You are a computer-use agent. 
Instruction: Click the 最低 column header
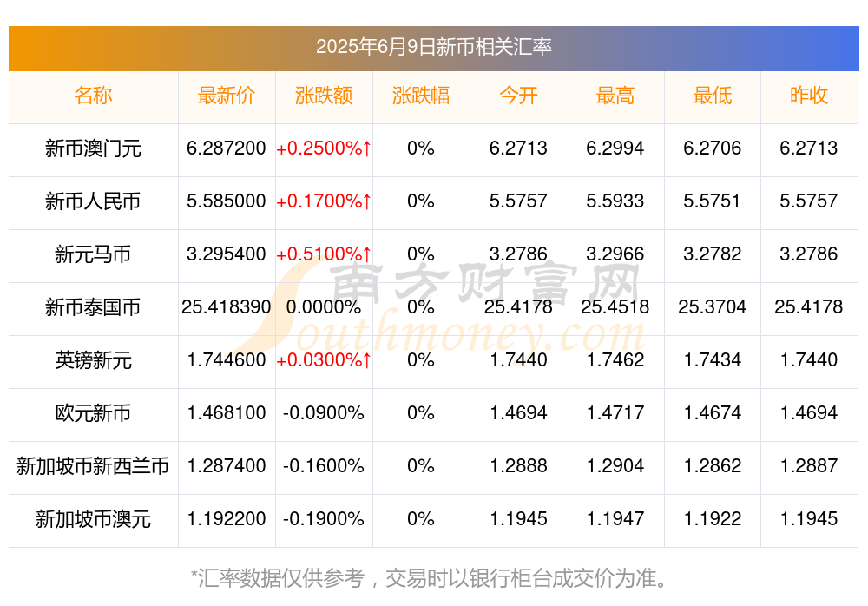pyautogui.click(x=713, y=96)
